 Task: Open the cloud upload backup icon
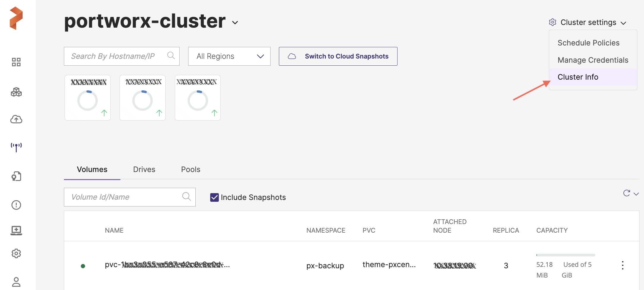tap(16, 119)
